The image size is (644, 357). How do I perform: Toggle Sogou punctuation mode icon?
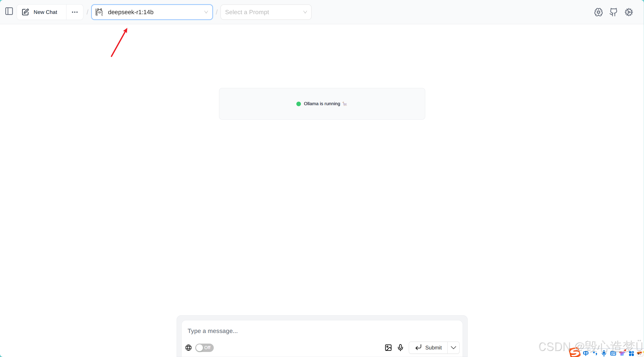coord(595,353)
